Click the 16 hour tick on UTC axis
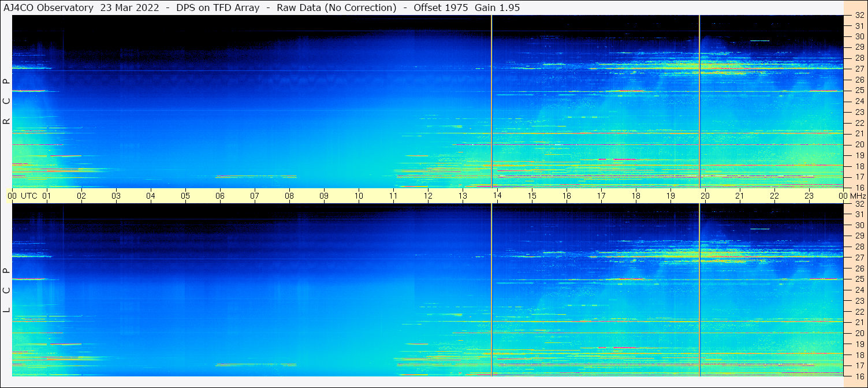The height and width of the screenshot is (388, 868). pos(567,196)
